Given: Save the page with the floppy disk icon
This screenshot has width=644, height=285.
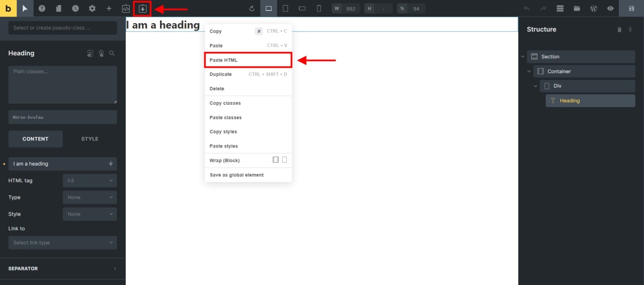Looking at the screenshot, I should click(631, 9).
